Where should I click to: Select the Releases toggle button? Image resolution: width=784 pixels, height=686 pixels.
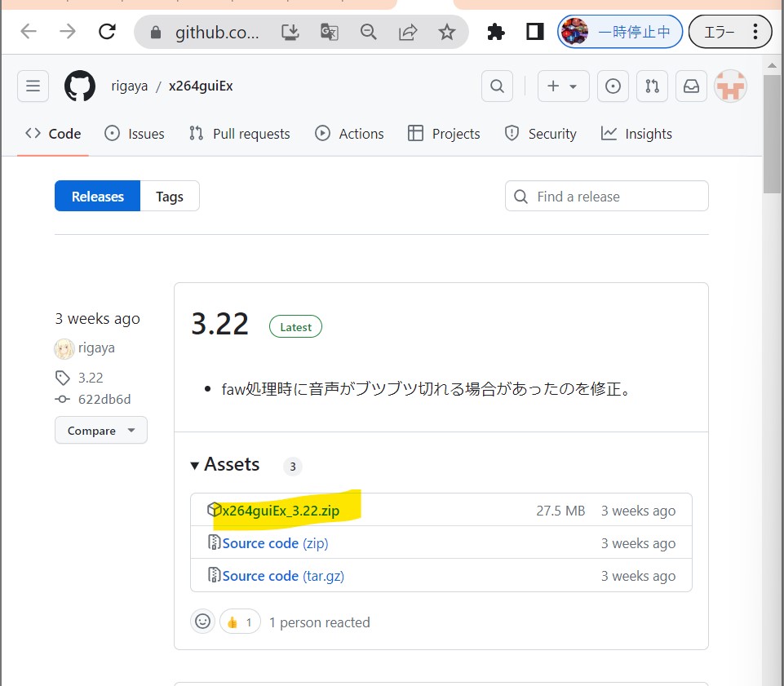[98, 196]
